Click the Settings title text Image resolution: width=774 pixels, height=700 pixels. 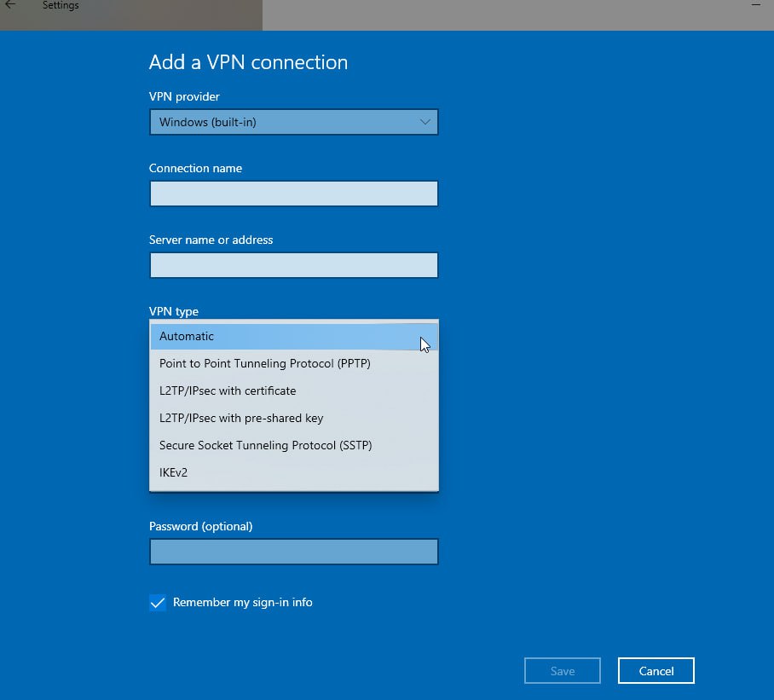(61, 5)
